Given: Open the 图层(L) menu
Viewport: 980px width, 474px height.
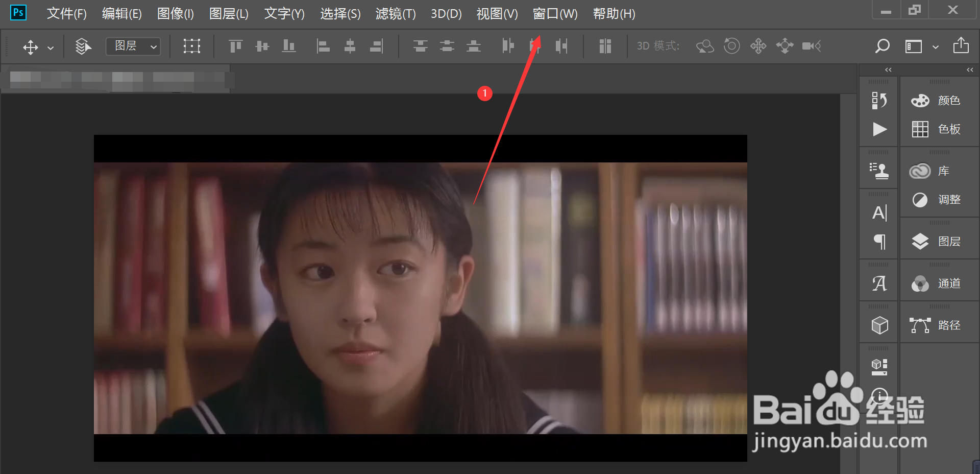Looking at the screenshot, I should click(229, 14).
